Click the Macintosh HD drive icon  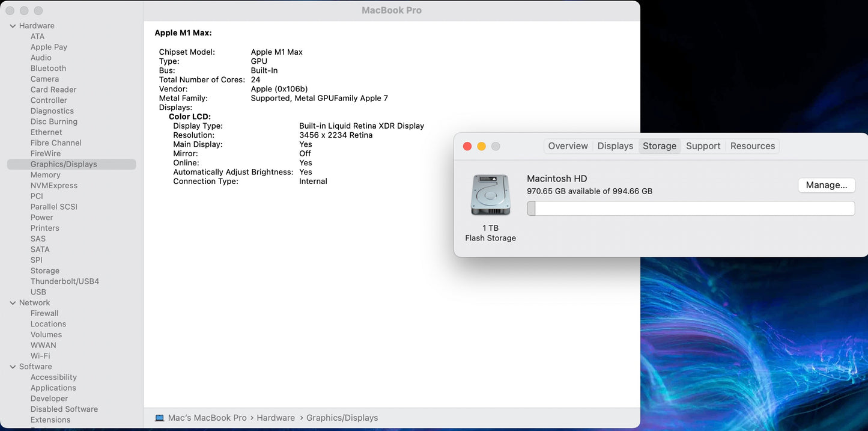pos(490,195)
